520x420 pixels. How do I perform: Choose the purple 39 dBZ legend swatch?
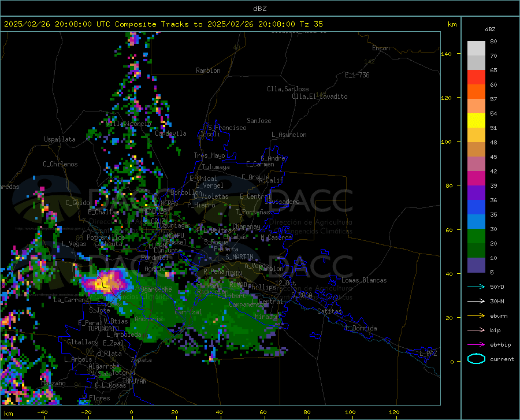tap(476, 193)
